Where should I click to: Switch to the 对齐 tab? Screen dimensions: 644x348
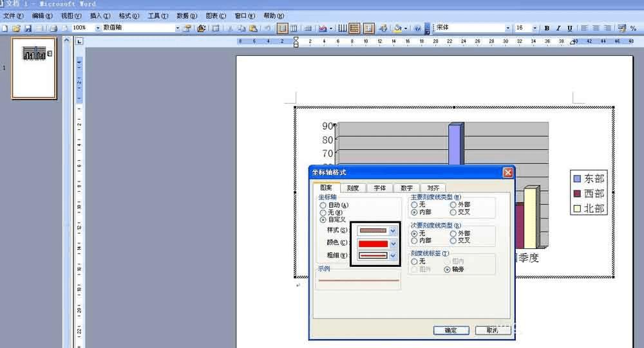click(x=433, y=188)
